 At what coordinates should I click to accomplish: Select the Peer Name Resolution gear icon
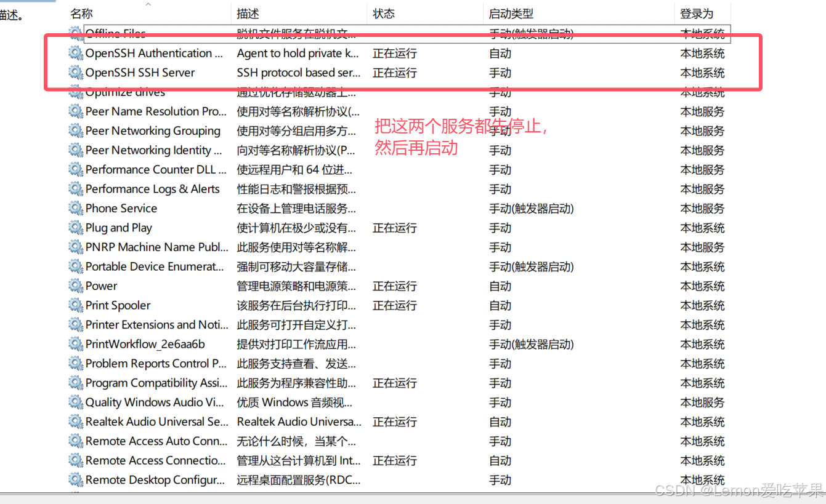point(76,111)
